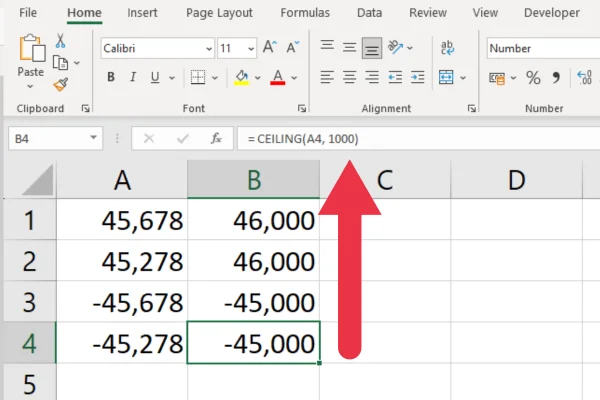
Task: Apply Comma Style icon
Action: click(x=556, y=78)
